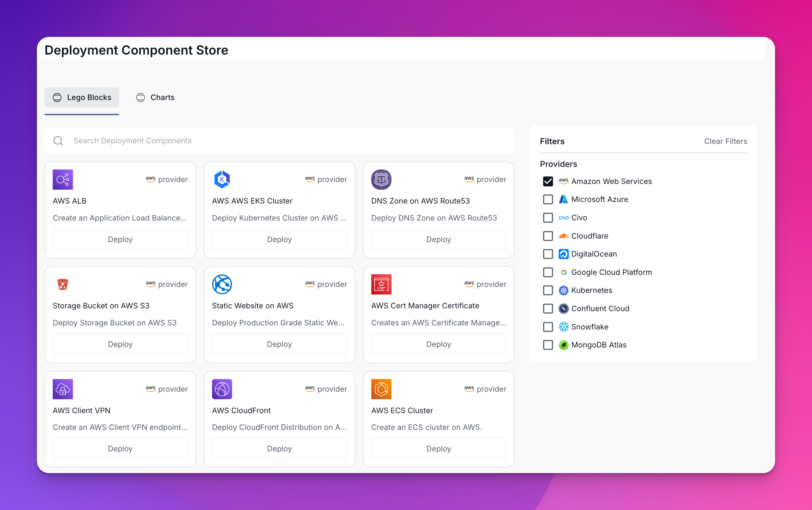Click the Civo logo in filters
Viewport: 812px width, 510px height.
(563, 218)
